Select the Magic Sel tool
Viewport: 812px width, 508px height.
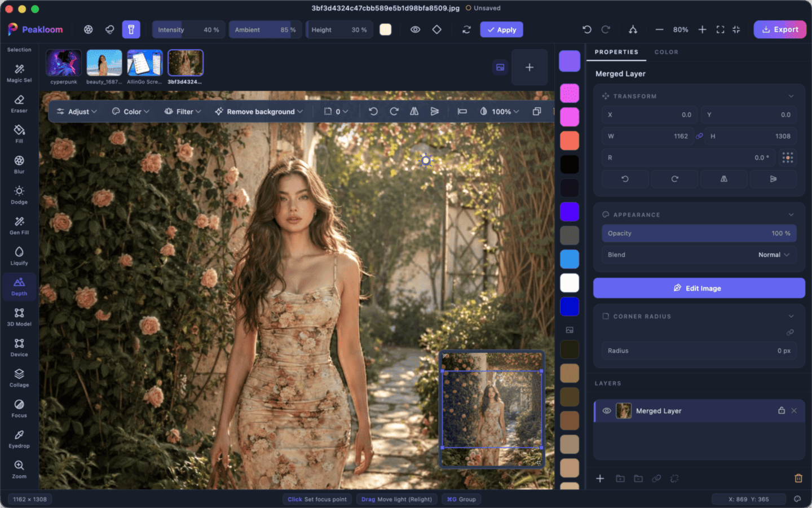[19, 73]
